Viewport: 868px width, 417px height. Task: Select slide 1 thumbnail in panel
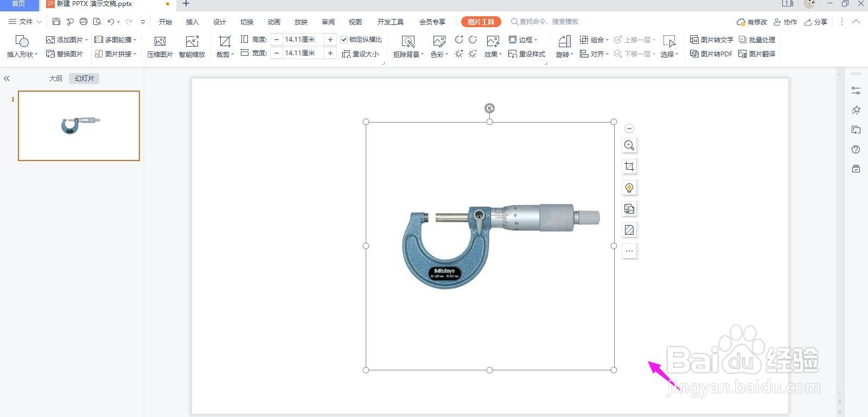[x=79, y=126]
